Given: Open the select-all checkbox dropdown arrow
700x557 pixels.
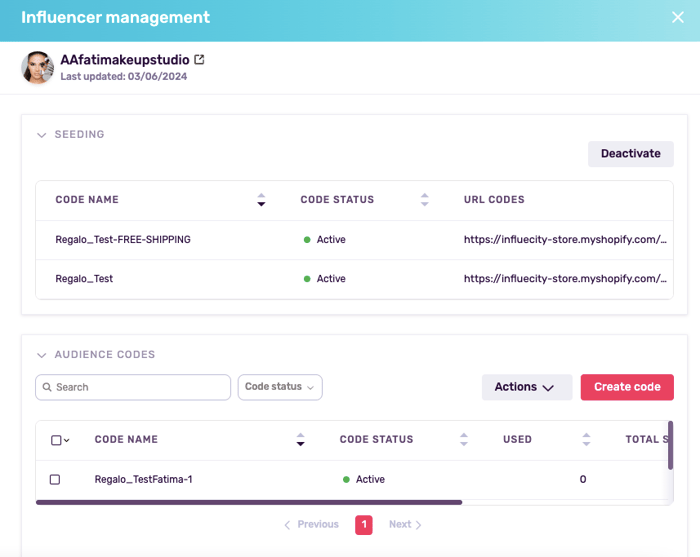Looking at the screenshot, I should click(x=67, y=440).
